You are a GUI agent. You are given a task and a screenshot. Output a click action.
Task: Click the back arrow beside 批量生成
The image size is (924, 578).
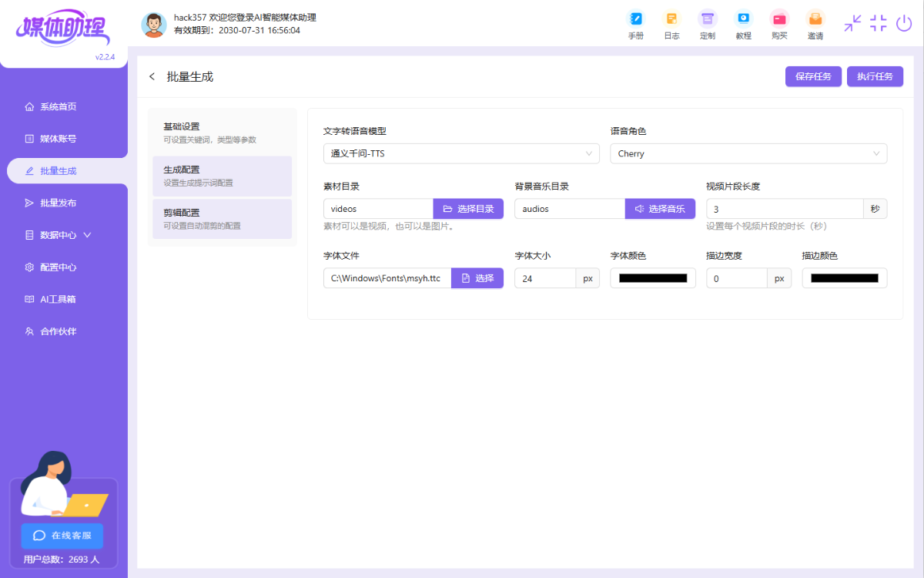(152, 76)
